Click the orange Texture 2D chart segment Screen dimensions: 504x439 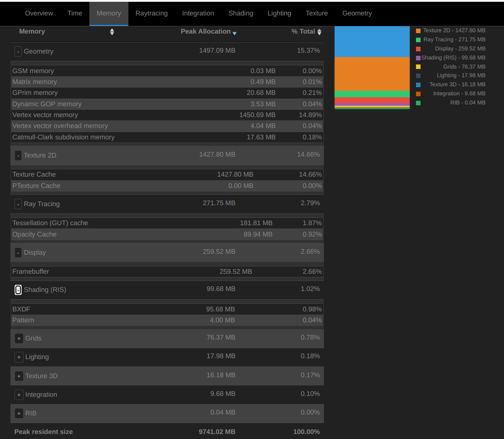(372, 74)
